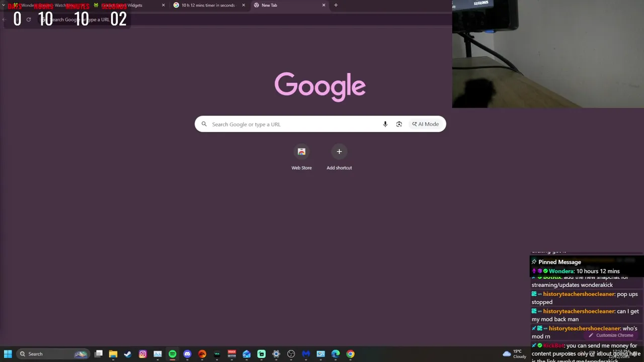Open Instagram from the taskbar
Image resolution: width=644 pixels, height=362 pixels.
pos(143,354)
